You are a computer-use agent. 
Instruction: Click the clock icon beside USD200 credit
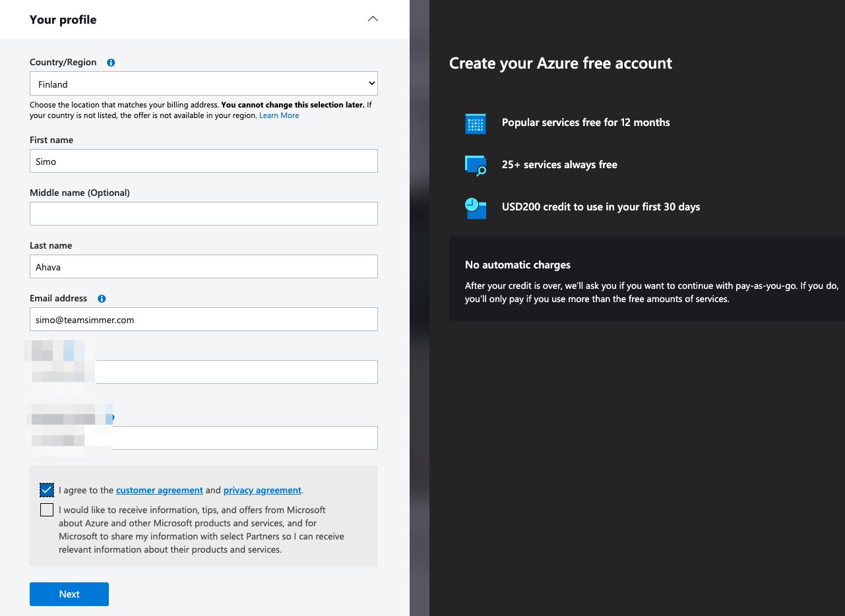(x=476, y=208)
